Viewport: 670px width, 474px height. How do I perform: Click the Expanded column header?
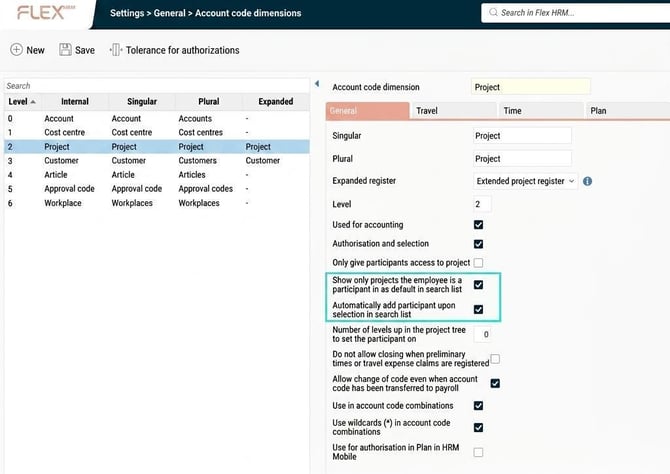tap(276, 102)
